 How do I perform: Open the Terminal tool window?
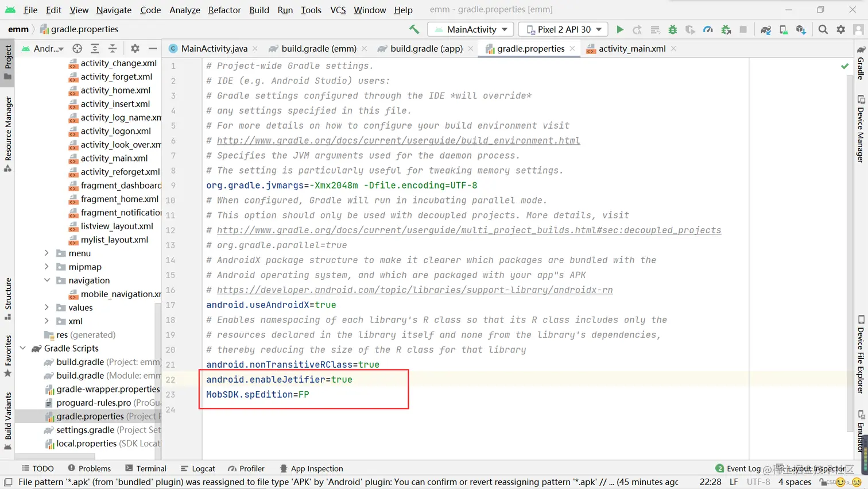coord(146,469)
